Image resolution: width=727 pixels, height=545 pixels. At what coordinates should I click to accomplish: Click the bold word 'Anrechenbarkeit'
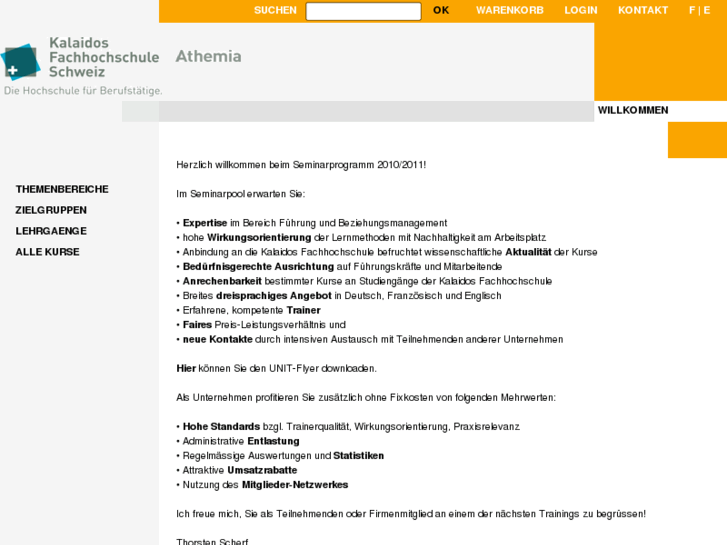(222, 281)
